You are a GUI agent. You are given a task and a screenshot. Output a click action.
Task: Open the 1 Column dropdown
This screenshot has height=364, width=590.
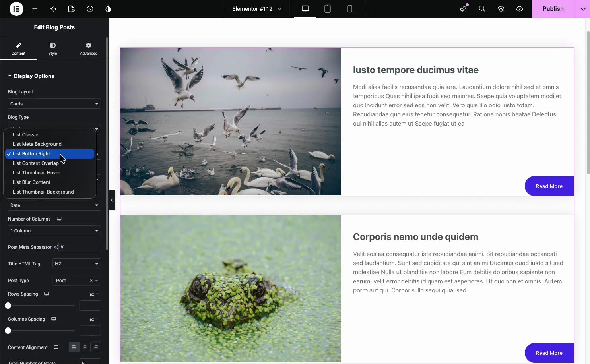(54, 231)
